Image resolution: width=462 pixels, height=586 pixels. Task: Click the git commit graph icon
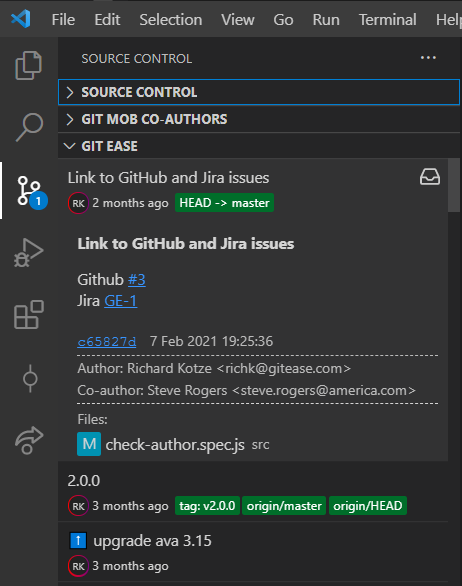pyautogui.click(x=30, y=378)
